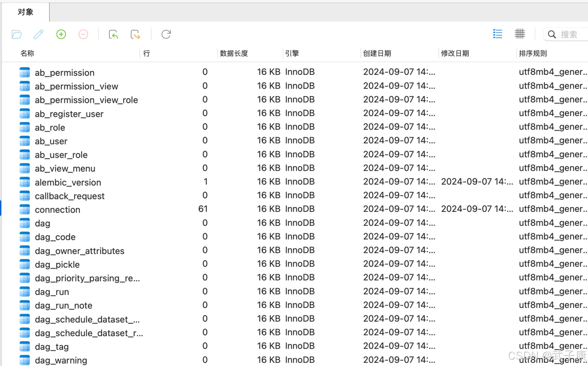Sort by 修改日期 column header
Screen dimensions: 588x366
point(455,53)
